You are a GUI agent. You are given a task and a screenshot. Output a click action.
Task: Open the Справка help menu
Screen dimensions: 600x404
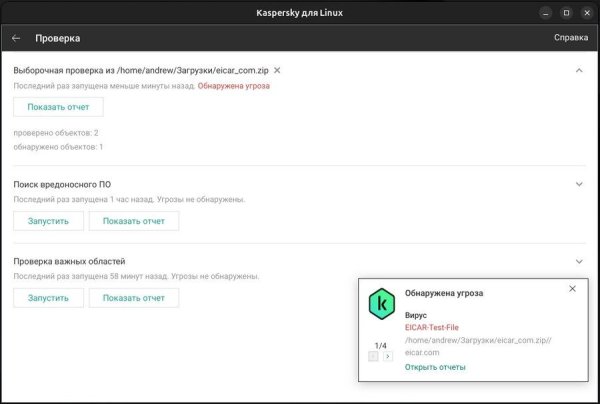[x=570, y=38]
